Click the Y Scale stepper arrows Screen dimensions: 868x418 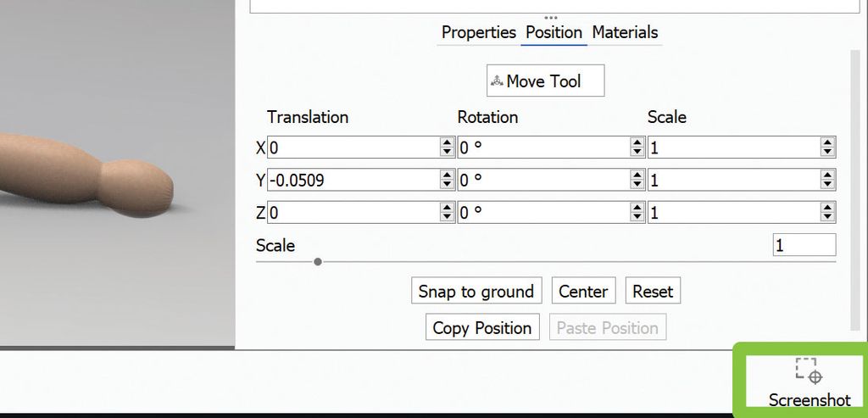coord(827,180)
